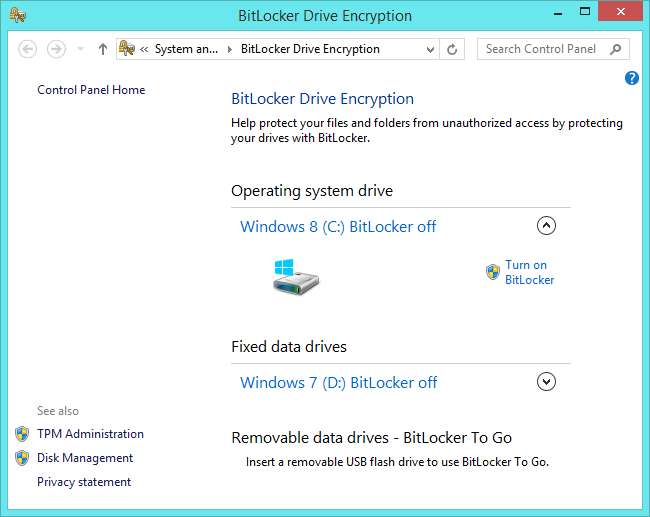
Task: Collapse the Windows 8 (C:) drive section
Action: 546,226
